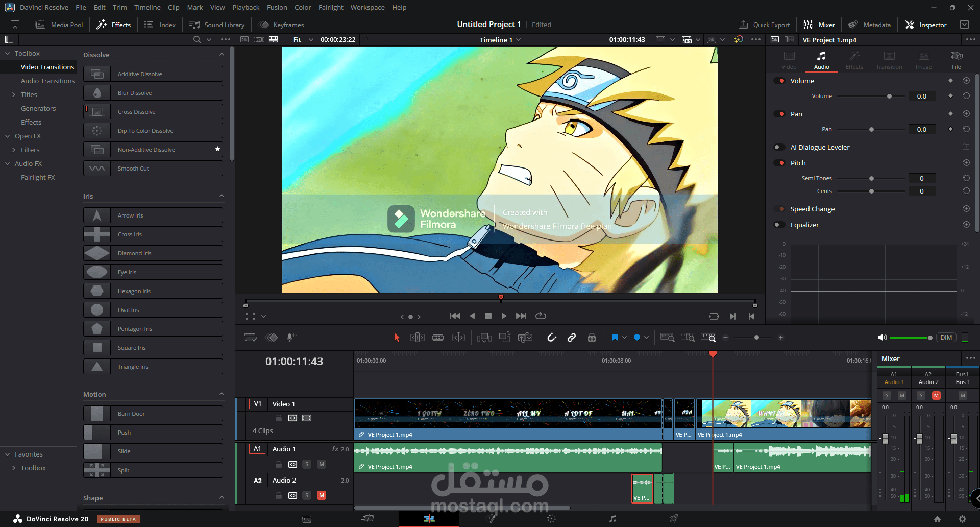Click the blue Flag icon
The height and width of the screenshot is (527, 980).
[x=615, y=338]
